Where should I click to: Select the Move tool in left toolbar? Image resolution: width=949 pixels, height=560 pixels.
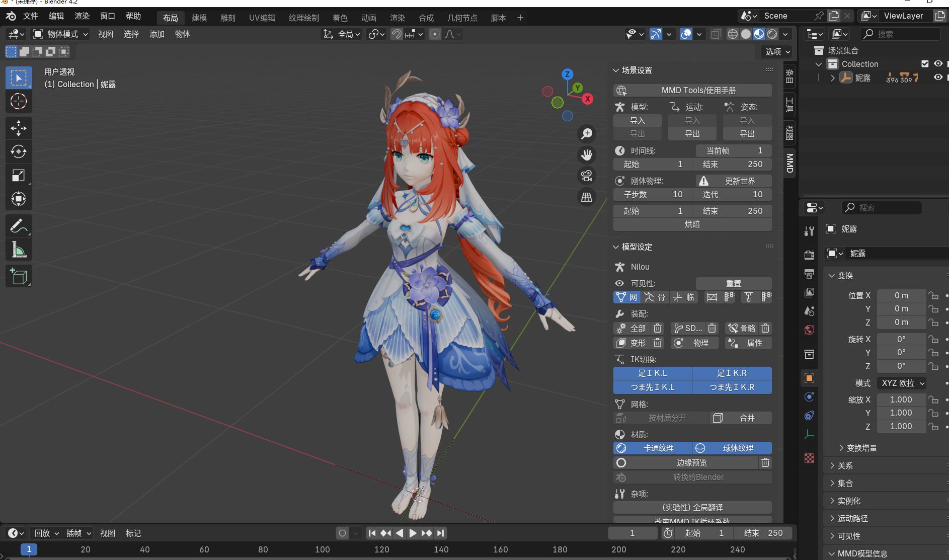point(19,128)
